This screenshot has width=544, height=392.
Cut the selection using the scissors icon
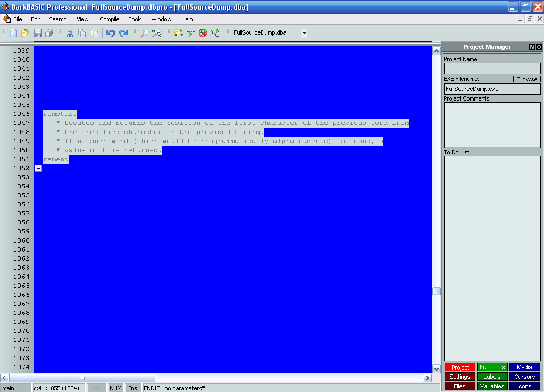[x=70, y=33]
